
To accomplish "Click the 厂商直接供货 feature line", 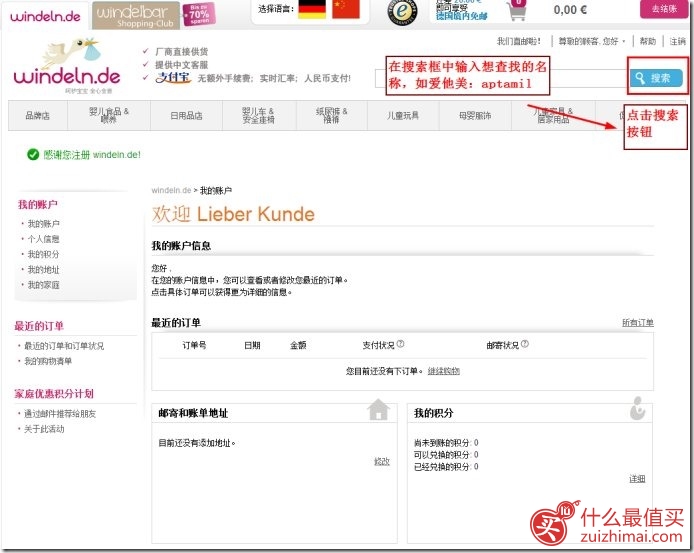I will [x=181, y=52].
